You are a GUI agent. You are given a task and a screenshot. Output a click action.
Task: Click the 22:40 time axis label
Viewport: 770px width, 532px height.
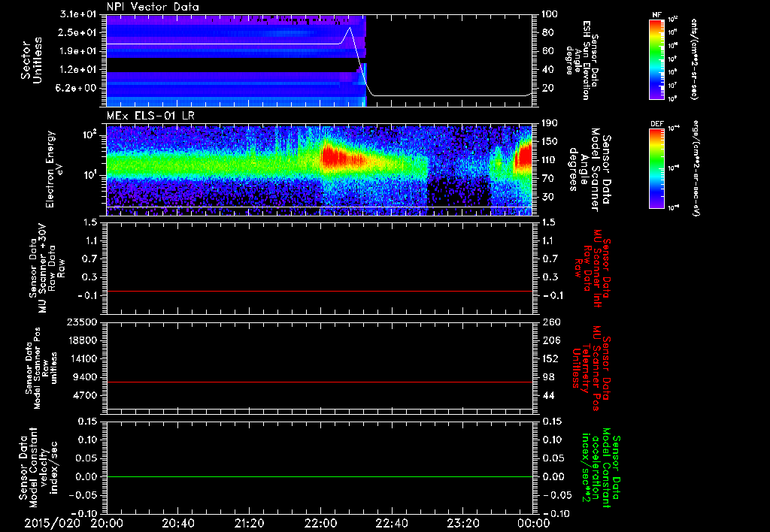tap(391, 523)
